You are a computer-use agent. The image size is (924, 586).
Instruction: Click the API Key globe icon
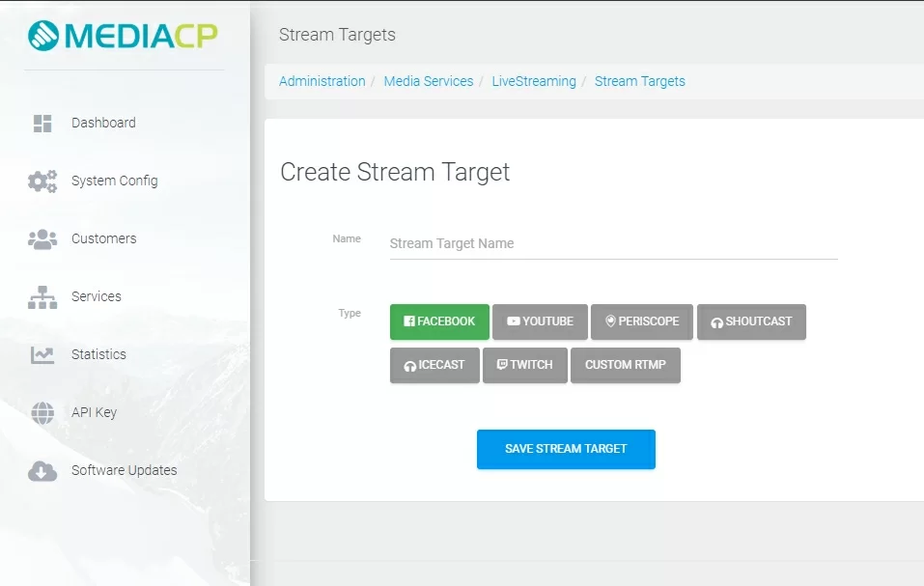tap(42, 413)
